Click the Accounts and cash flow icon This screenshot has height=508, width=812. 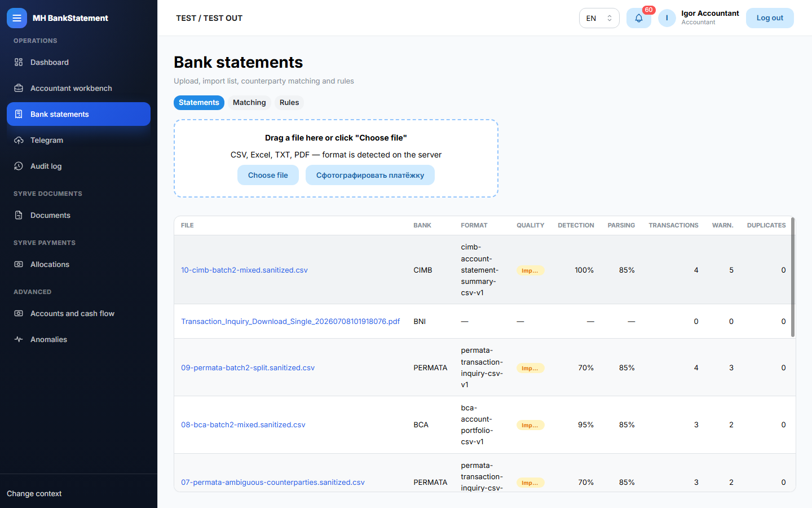(x=19, y=313)
